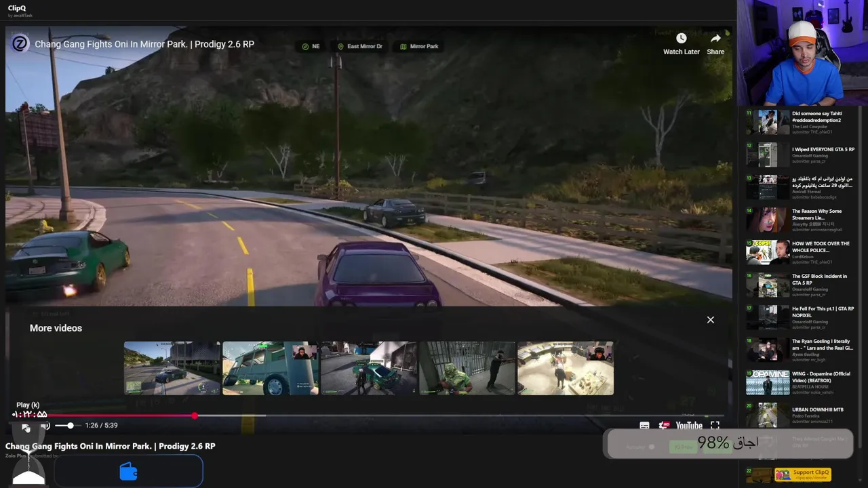This screenshot has width=868, height=488.
Task: Toggle subtitles with the captions icon
Action: tap(644, 426)
